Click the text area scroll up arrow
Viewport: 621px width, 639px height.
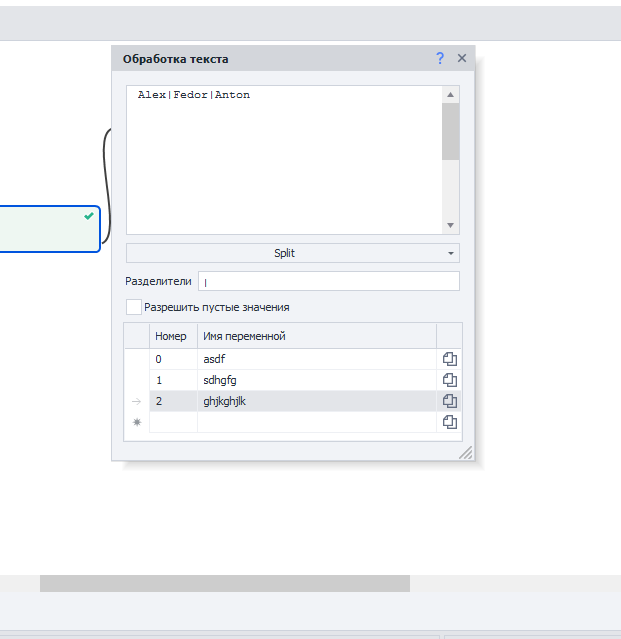(x=450, y=95)
